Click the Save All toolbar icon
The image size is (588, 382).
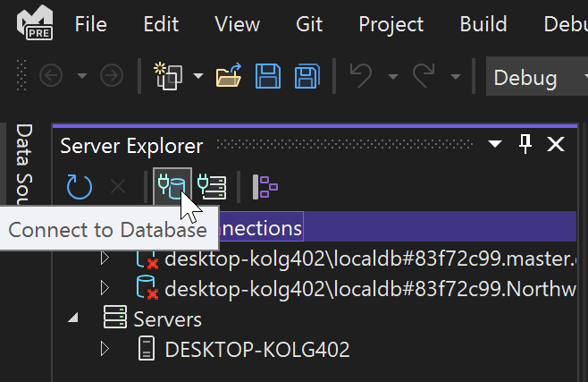click(308, 76)
